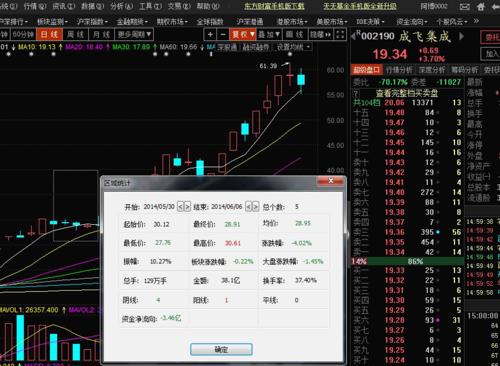
Task: Open the 复权 adjustment dropdown
Action: pyautogui.click(x=243, y=34)
